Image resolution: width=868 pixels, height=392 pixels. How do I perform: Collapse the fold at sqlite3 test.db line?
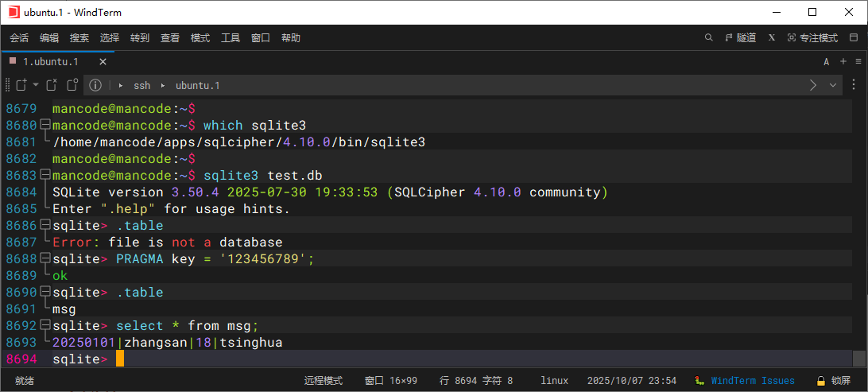point(45,175)
